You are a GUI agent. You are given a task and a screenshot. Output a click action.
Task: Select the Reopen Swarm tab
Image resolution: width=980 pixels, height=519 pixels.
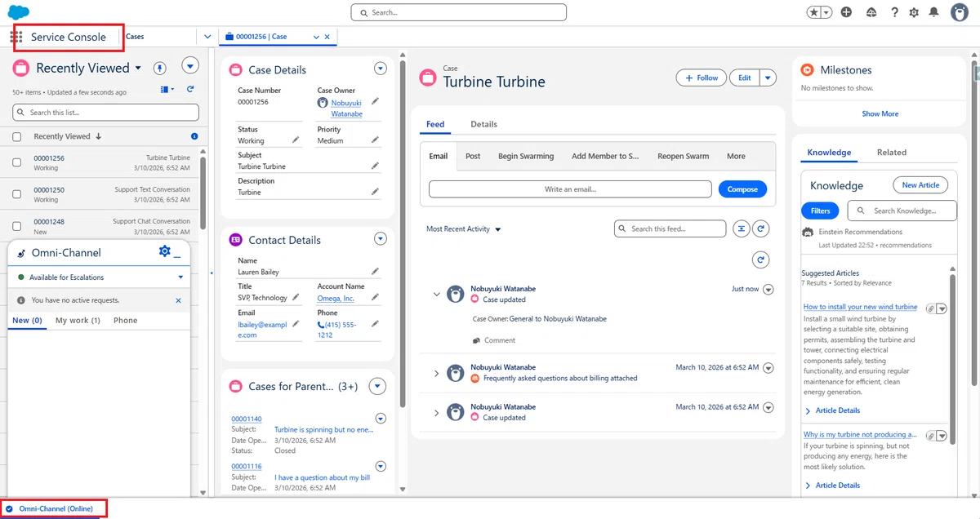coord(683,156)
